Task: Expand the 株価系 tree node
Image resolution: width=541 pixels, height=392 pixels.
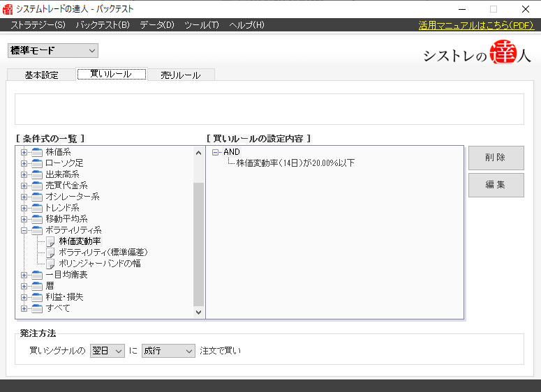Action: 24,152
